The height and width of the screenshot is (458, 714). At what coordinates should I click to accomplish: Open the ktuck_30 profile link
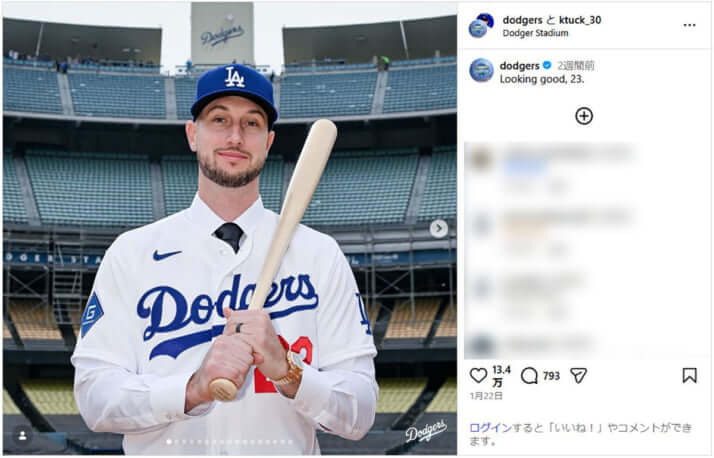580,20
